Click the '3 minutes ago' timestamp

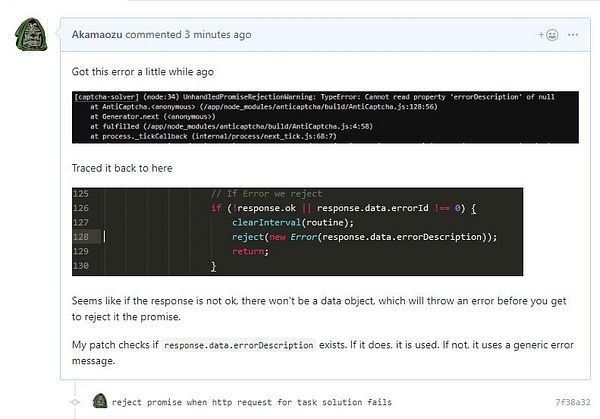tap(218, 34)
